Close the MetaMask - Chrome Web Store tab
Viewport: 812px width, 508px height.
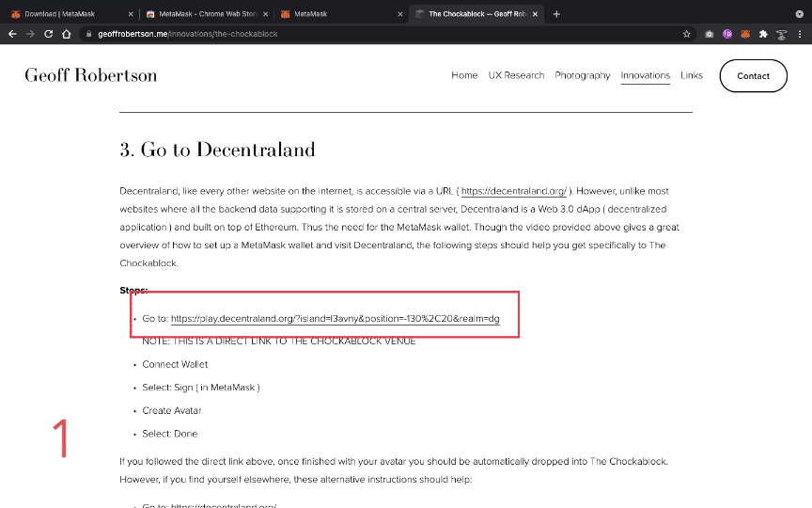click(x=265, y=14)
